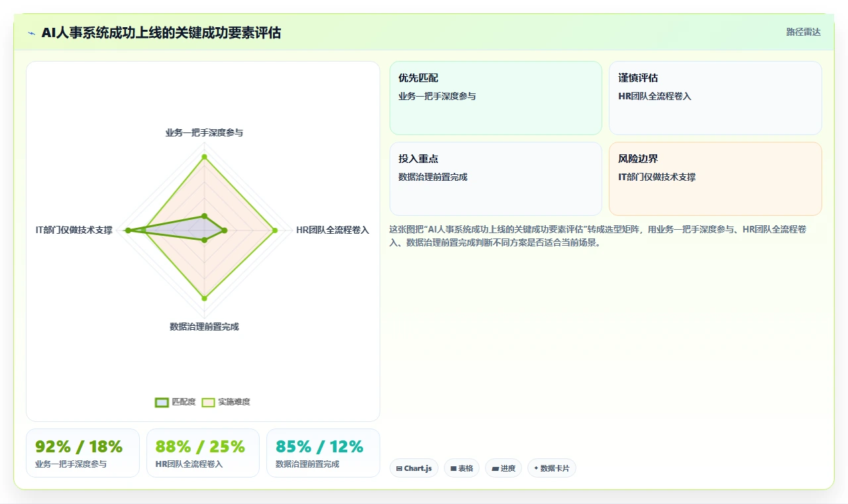This screenshot has height=504, width=848.
Task: Select the 表格 tag chip
Action: (x=462, y=468)
